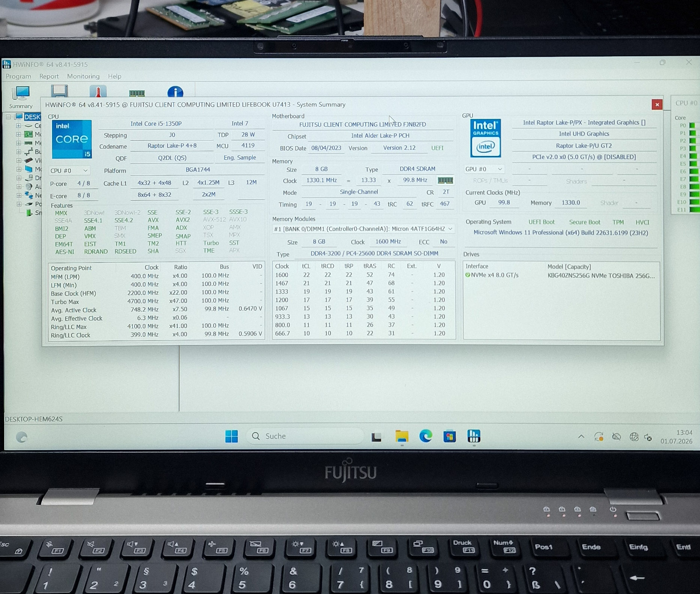Click the 'Turbo Max' operating point row
The height and width of the screenshot is (594, 700).
tap(156, 301)
